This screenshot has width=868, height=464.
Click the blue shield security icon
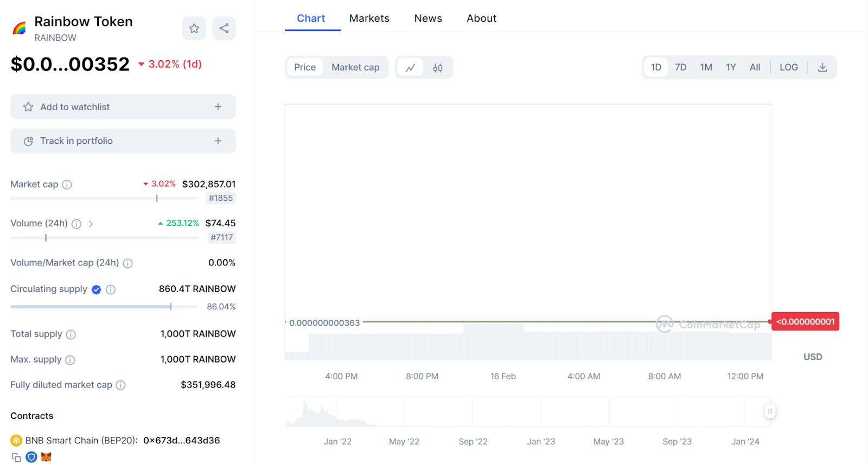tap(31, 457)
